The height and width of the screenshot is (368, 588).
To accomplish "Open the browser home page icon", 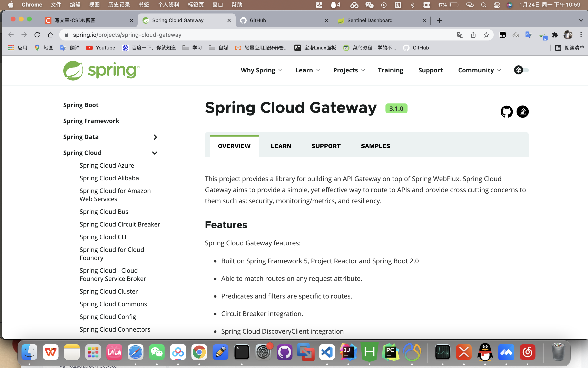I will (x=50, y=35).
